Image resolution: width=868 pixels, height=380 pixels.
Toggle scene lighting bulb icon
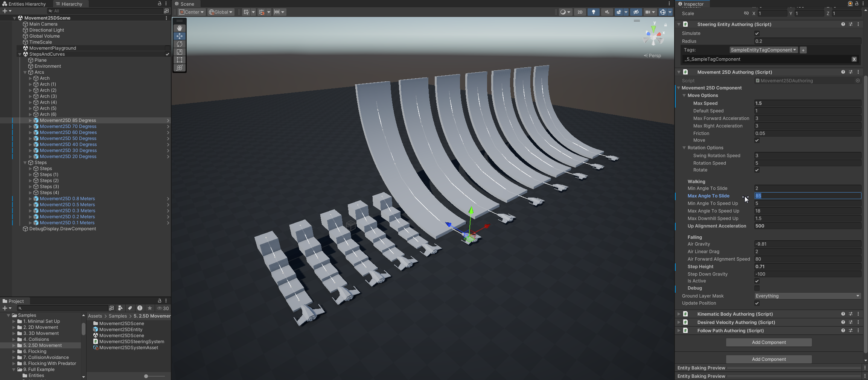click(594, 12)
